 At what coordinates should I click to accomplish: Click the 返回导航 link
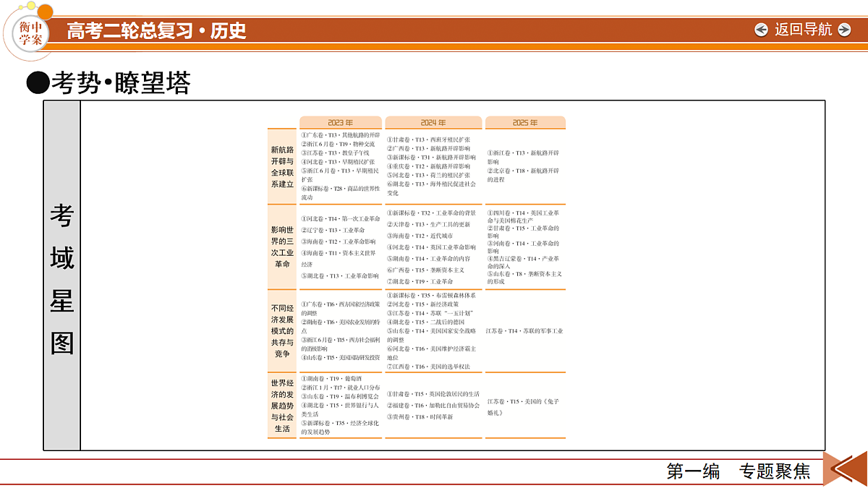pos(803,30)
